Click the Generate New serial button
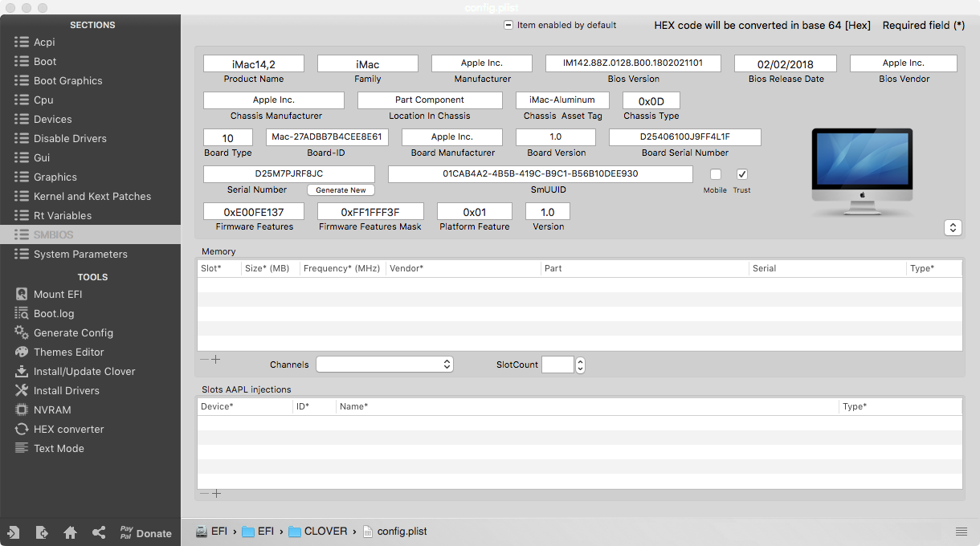 point(341,190)
